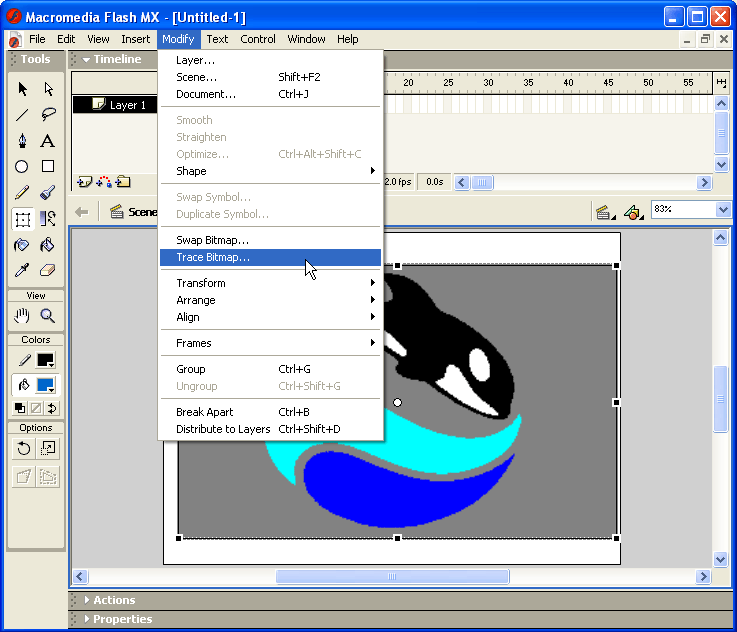Click the Edit Scene clapperboard icon

(605, 212)
